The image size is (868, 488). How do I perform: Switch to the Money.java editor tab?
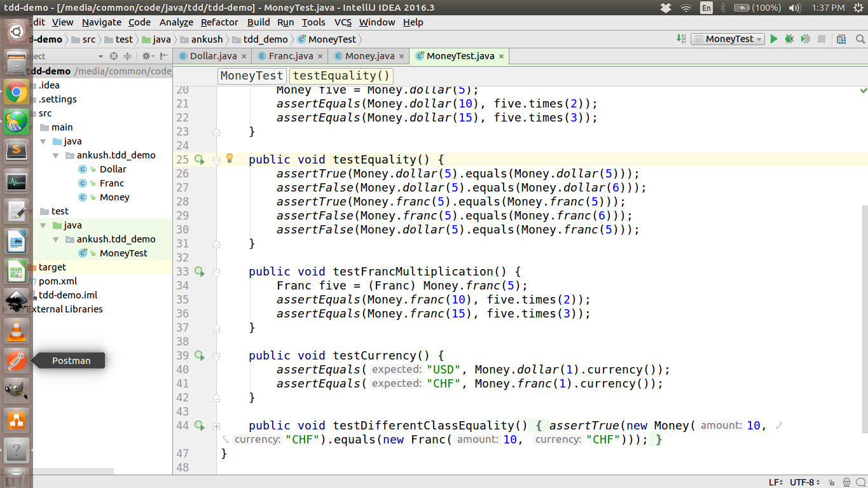tap(369, 56)
